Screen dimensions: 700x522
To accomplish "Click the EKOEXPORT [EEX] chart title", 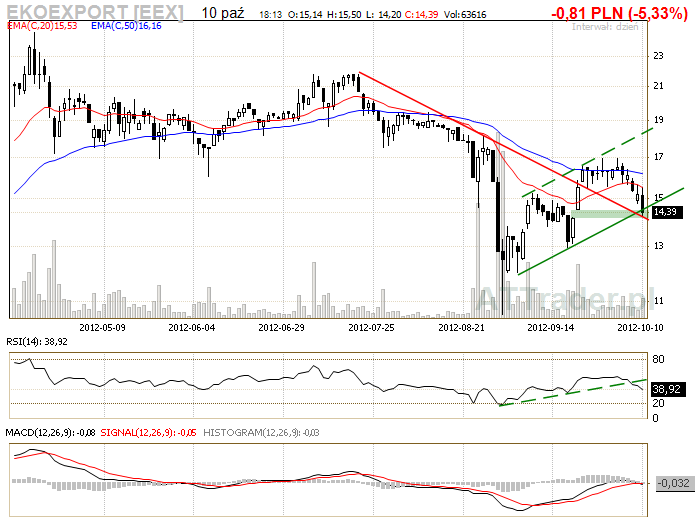I will pyautogui.click(x=95, y=12).
